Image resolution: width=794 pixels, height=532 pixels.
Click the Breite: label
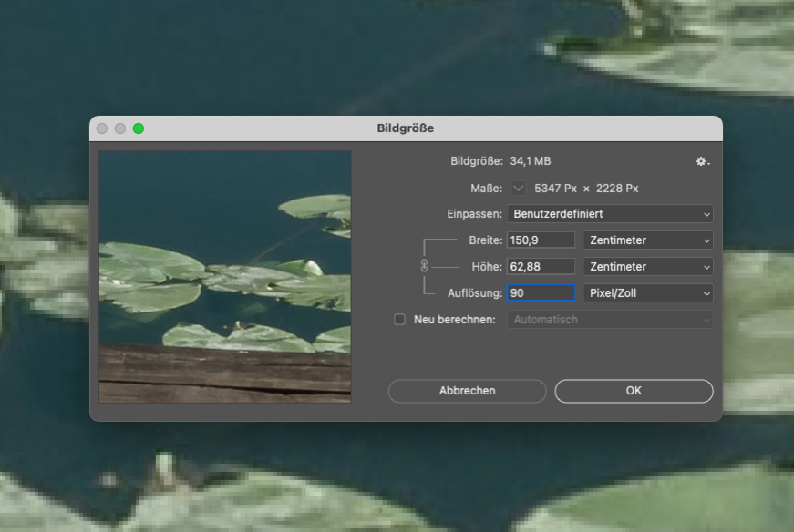pyautogui.click(x=486, y=240)
